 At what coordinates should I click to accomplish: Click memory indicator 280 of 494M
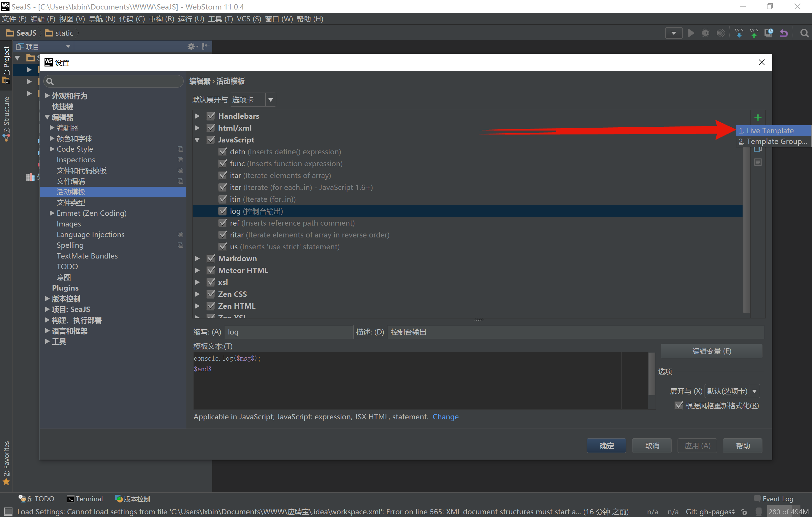788,512
